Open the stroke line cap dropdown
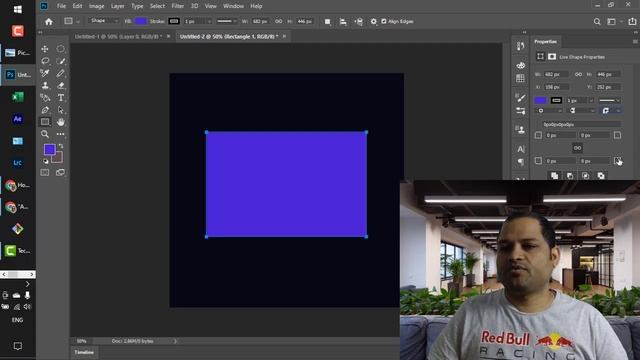 pyautogui.click(x=581, y=111)
